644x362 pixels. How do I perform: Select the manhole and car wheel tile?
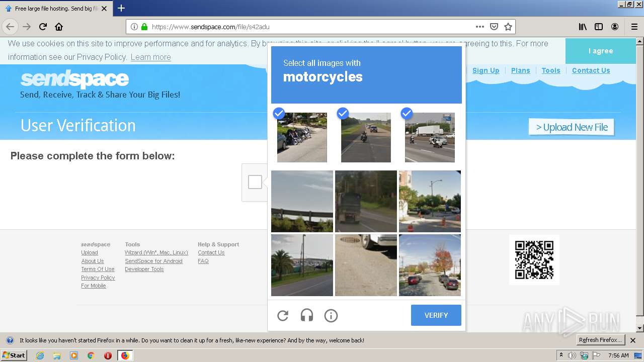click(x=366, y=265)
